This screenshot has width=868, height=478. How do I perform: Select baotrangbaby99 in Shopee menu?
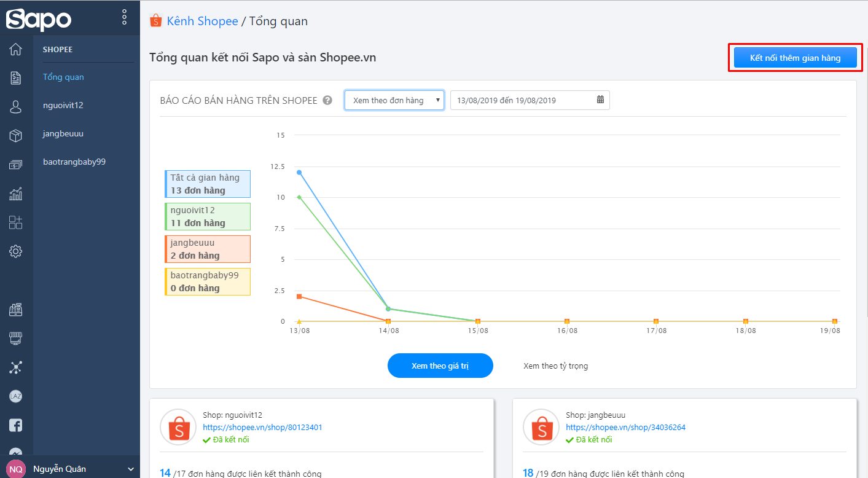point(74,162)
